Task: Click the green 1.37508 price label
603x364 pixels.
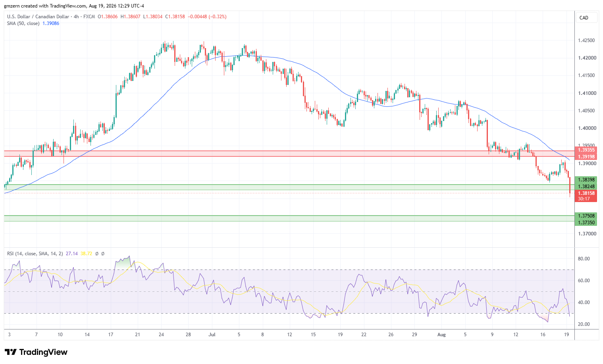Action: pyautogui.click(x=586, y=216)
